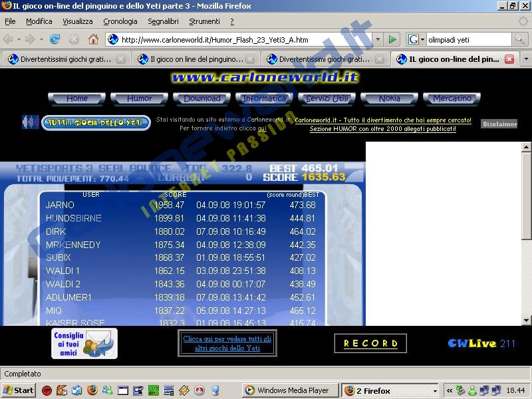Click the Nokia site navigation button
Viewport: 532px width, 399px height.
point(389,98)
